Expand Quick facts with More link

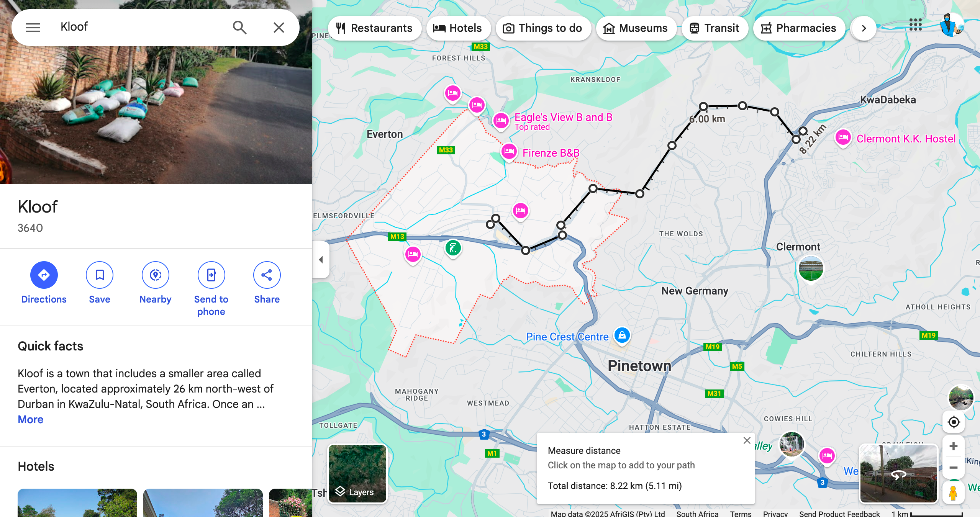(x=31, y=419)
